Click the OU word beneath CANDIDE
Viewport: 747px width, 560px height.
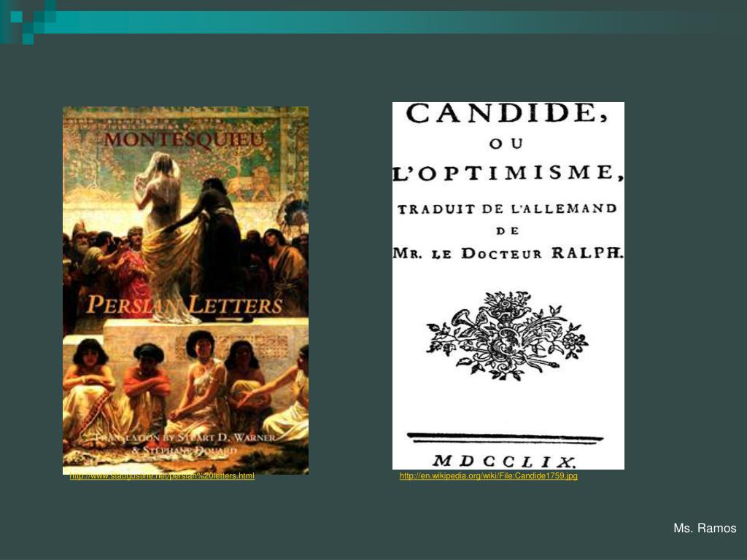tap(506, 144)
